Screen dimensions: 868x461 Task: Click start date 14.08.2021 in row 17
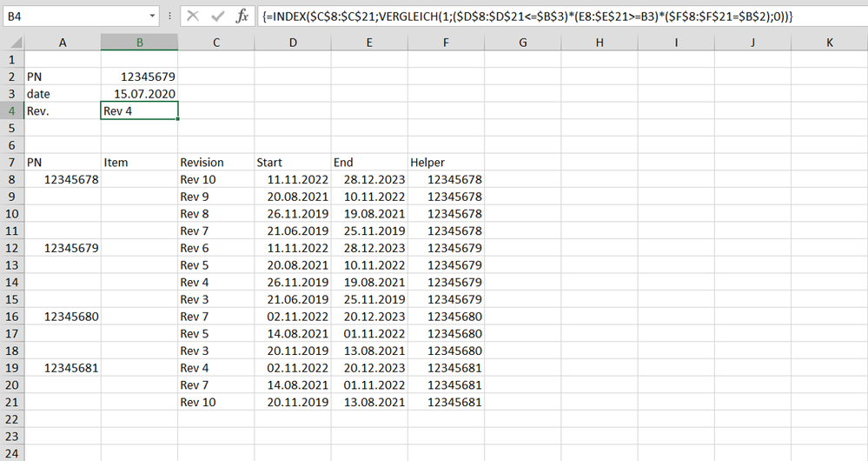pyautogui.click(x=292, y=333)
